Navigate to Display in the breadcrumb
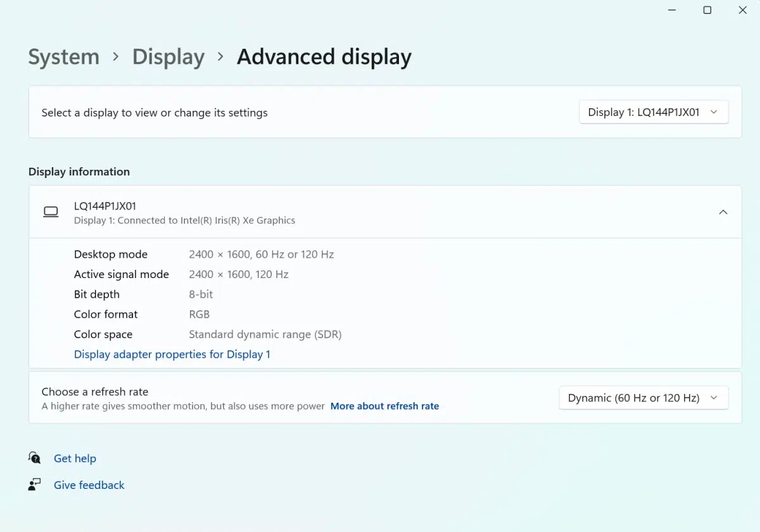Screen dimensions: 760x532 point(168,57)
